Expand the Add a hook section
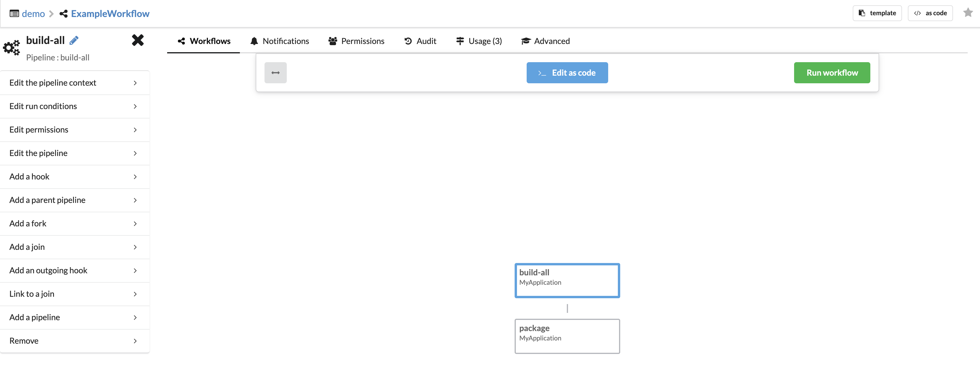 pos(74,176)
